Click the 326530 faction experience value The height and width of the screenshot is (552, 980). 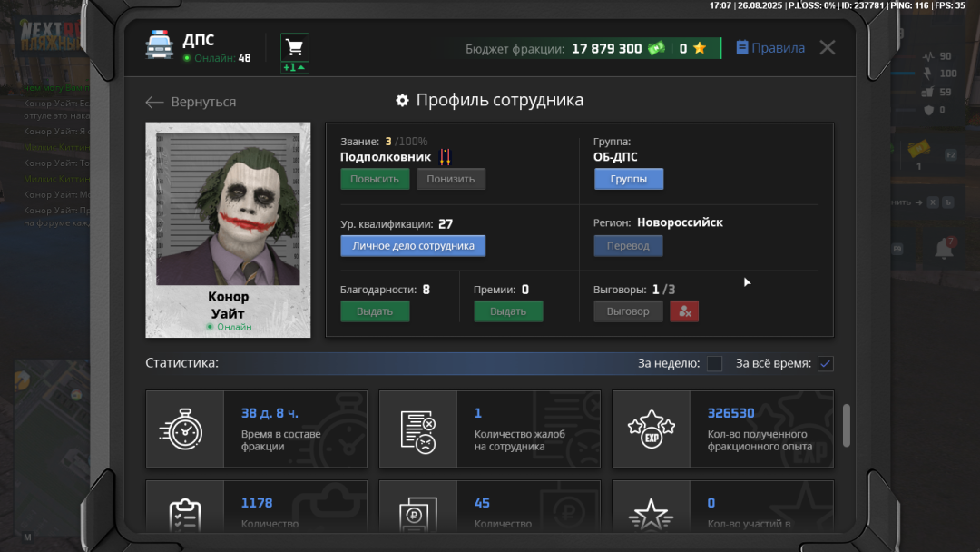pos(730,413)
